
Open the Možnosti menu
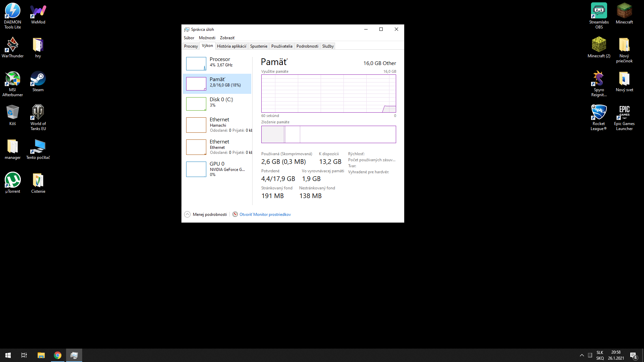click(x=207, y=38)
